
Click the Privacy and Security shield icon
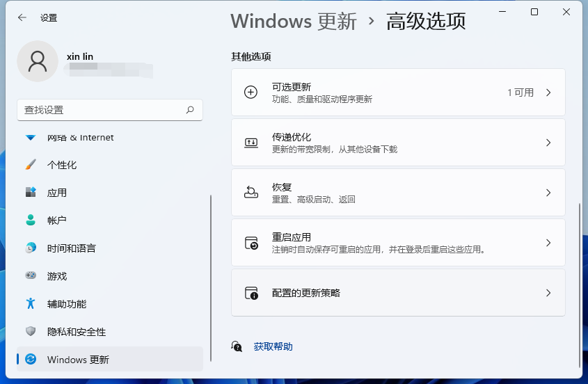pos(31,332)
